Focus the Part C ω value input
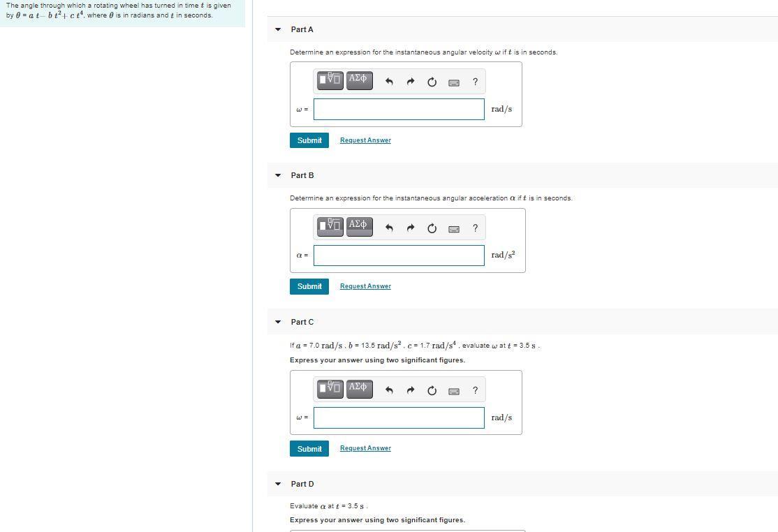The width and height of the screenshot is (778, 532). pyautogui.click(x=399, y=418)
